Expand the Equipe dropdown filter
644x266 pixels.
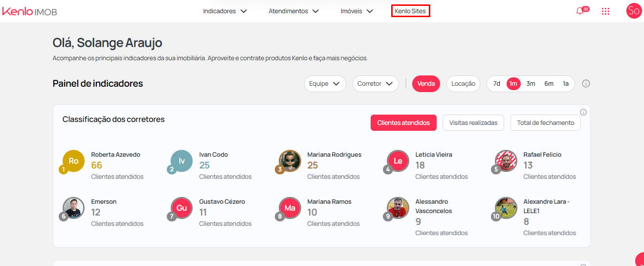click(325, 84)
